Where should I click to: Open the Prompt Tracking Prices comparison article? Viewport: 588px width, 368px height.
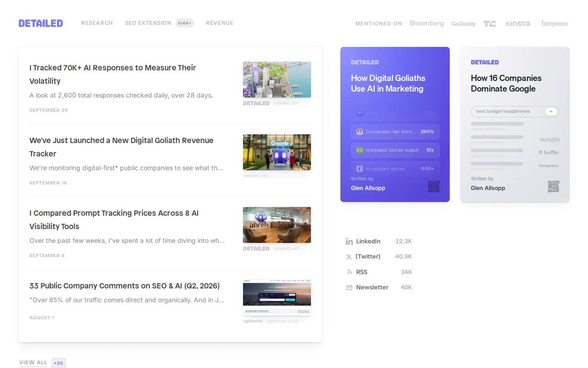tap(114, 219)
